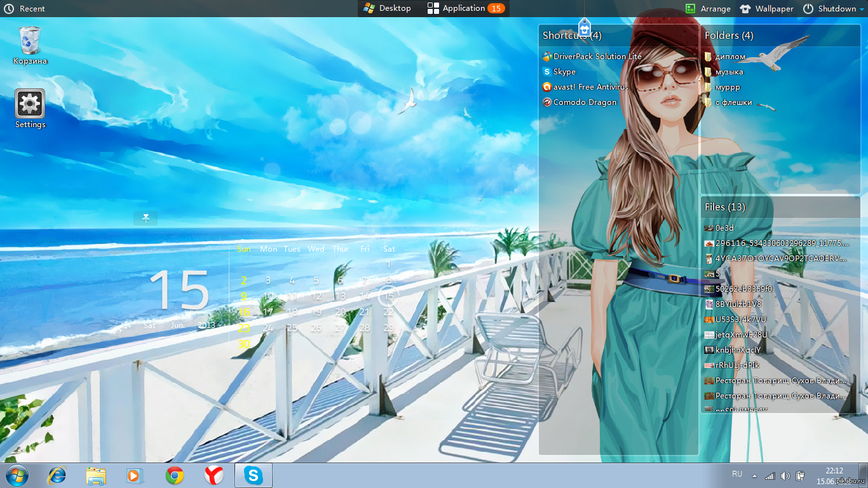Show hidden system tray icons
The width and height of the screenshot is (868, 488).
pos(754,476)
